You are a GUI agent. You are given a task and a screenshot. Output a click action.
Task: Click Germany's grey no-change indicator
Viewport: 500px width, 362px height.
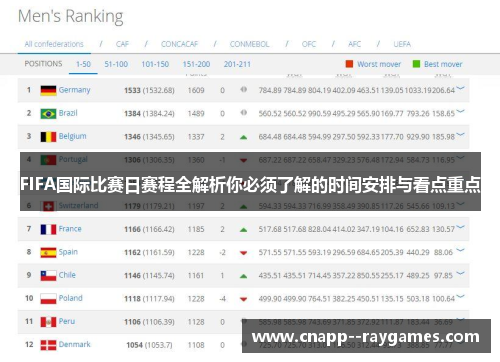point(244,89)
